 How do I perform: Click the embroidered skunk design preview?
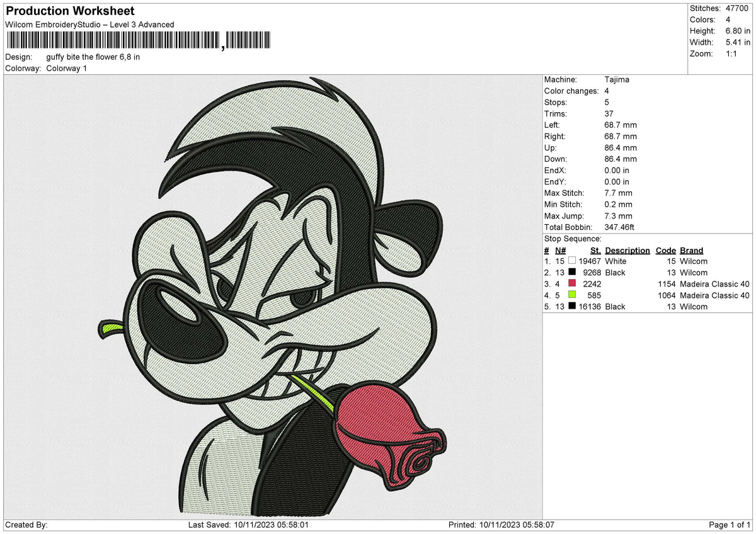click(x=273, y=297)
